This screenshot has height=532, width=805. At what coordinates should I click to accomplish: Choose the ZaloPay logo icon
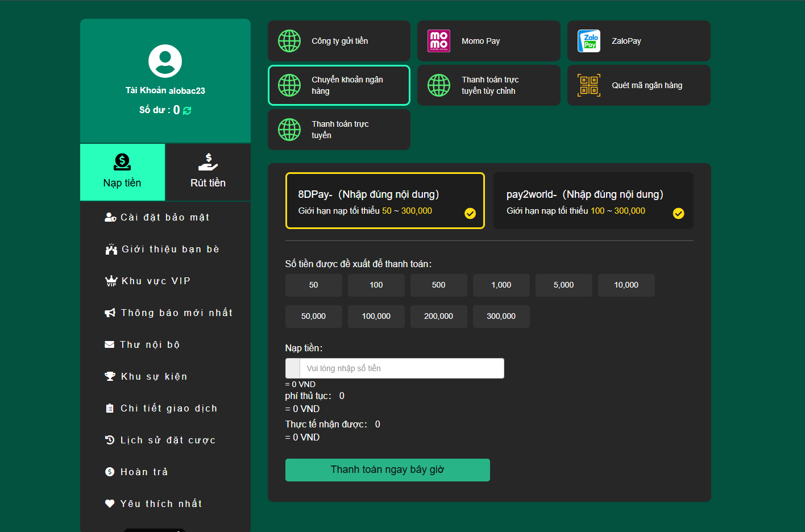pos(589,41)
